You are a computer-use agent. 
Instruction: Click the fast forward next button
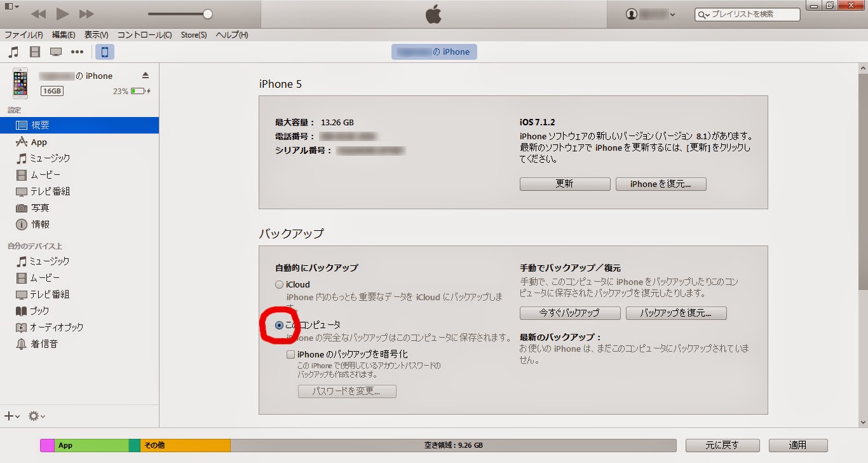[x=86, y=14]
